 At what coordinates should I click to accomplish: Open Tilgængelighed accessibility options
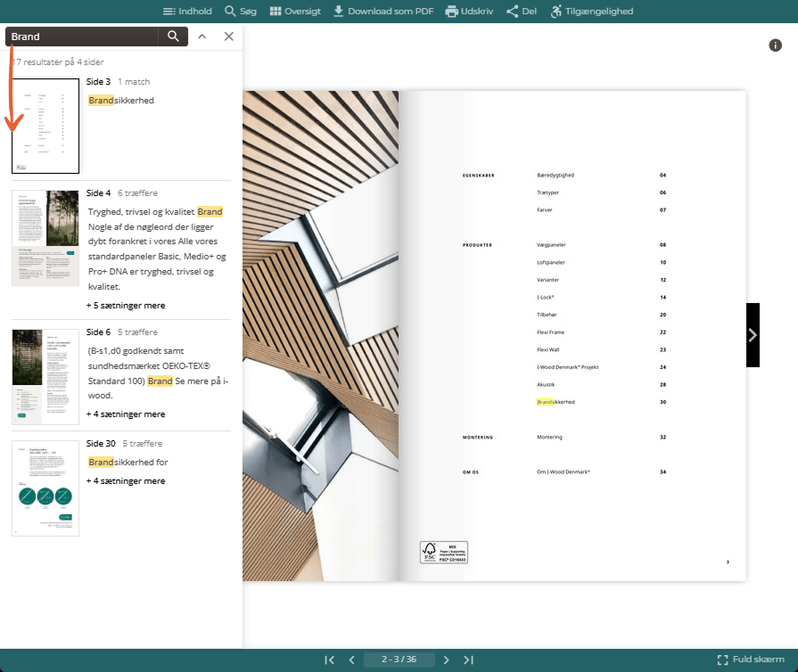592,12
